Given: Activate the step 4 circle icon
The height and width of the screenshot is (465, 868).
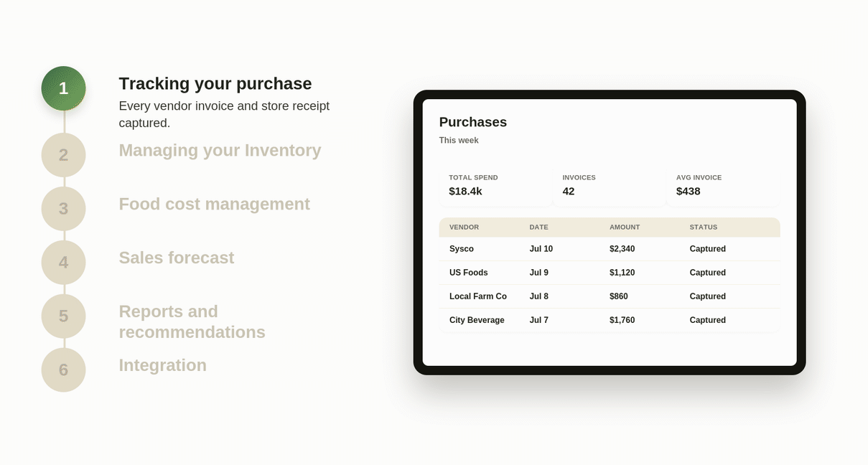Looking at the screenshot, I should [63, 263].
